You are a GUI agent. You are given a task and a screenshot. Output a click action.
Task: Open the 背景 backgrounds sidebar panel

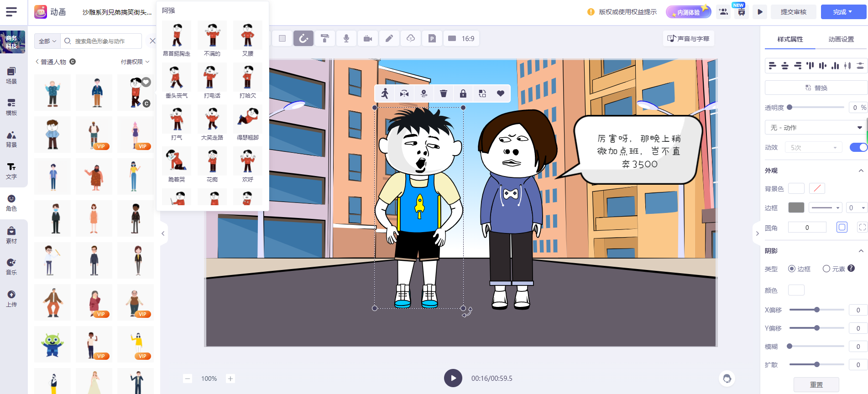pyautogui.click(x=11, y=139)
